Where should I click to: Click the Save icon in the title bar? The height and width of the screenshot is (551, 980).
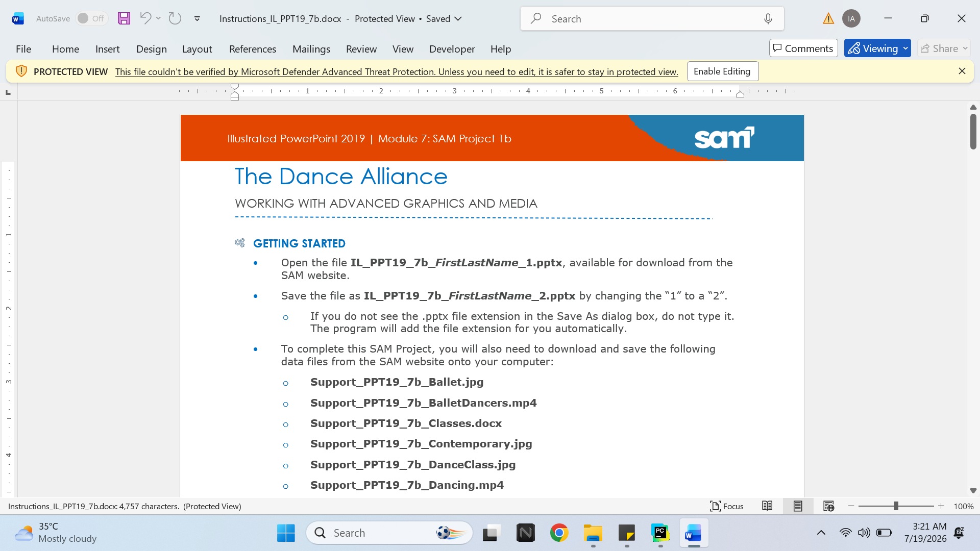coord(124,18)
